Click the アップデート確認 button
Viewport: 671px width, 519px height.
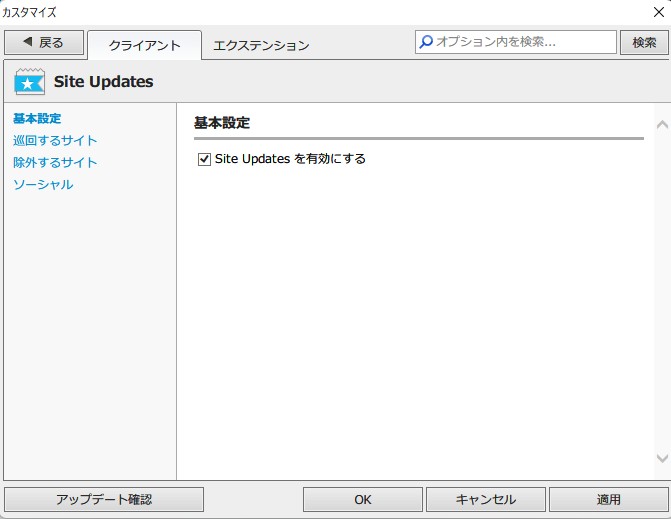104,499
